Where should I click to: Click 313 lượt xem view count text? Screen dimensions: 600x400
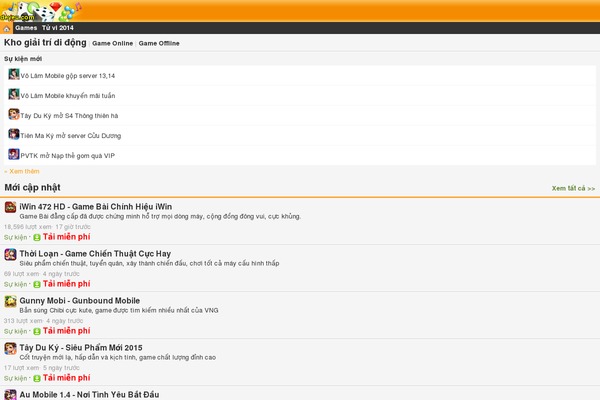pyautogui.click(x=23, y=321)
